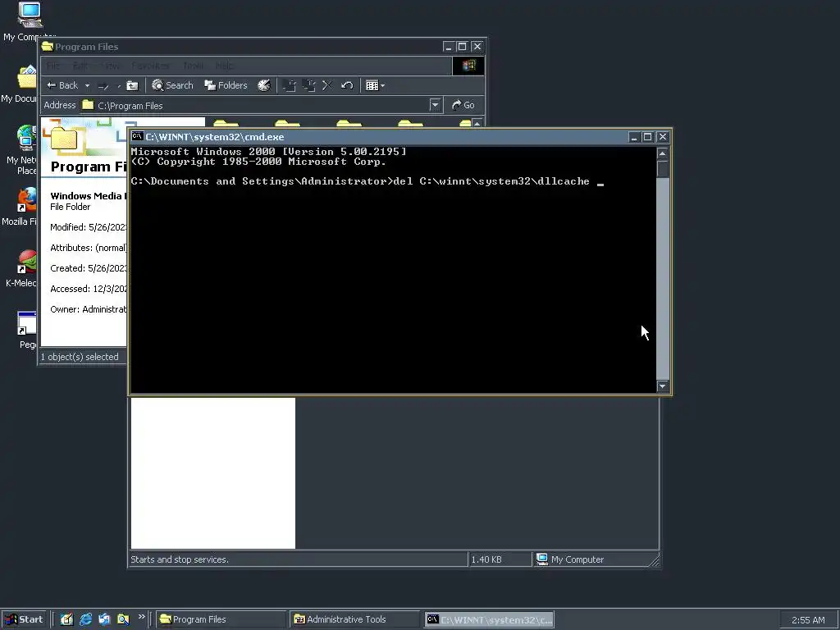
Task: Open the Back history dropdown arrow
Action: [87, 85]
